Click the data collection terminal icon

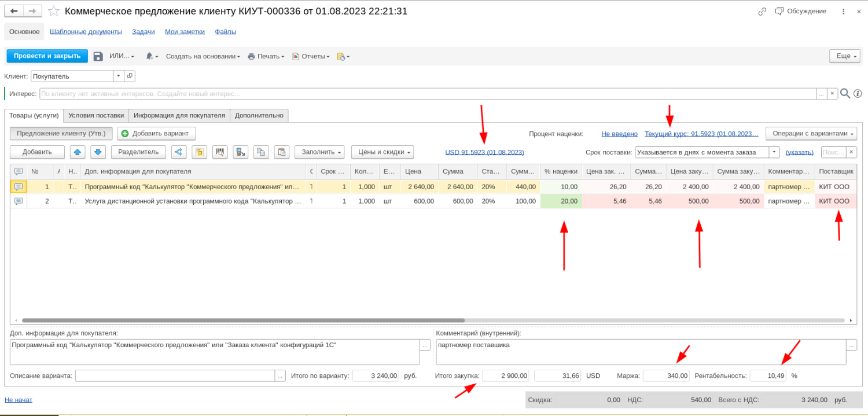tap(241, 152)
